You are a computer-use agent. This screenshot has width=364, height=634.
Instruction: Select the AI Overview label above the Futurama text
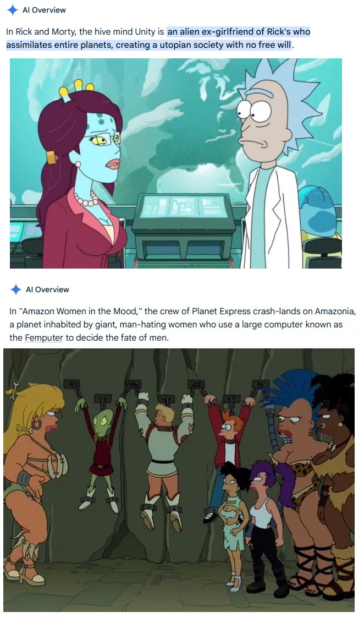(x=47, y=289)
